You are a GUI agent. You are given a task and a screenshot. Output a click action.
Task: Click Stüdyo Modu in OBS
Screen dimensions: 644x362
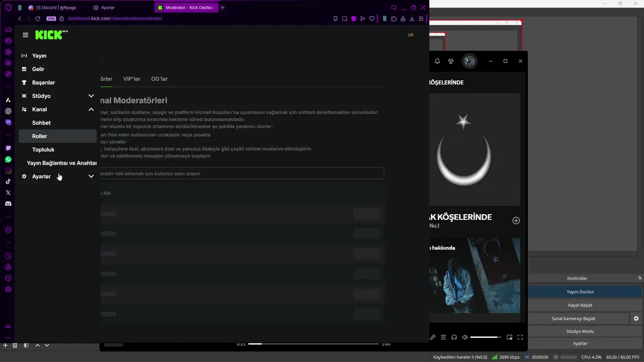[x=580, y=331]
